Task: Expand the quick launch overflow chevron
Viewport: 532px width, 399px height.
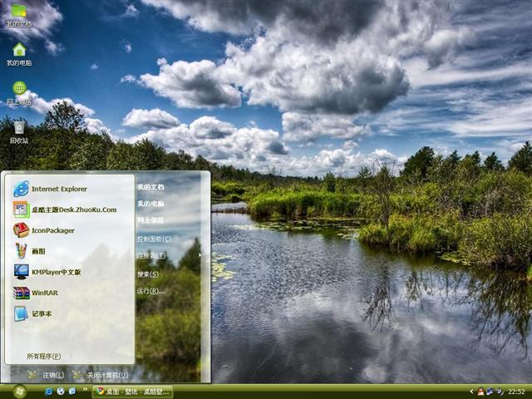Action: (x=85, y=389)
